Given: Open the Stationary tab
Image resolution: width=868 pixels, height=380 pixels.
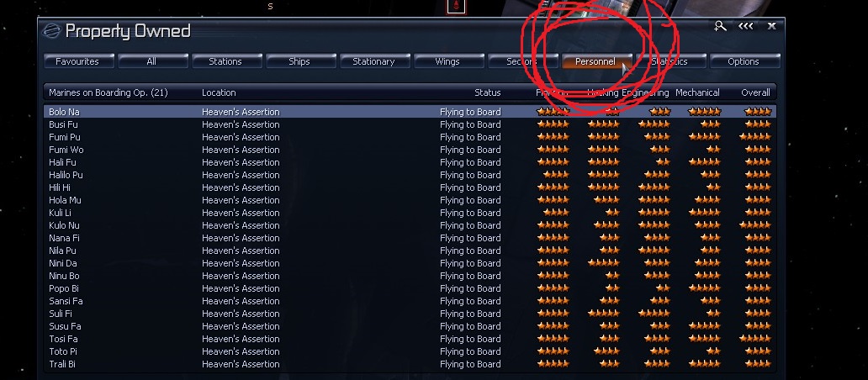Looking at the screenshot, I should click(373, 61).
